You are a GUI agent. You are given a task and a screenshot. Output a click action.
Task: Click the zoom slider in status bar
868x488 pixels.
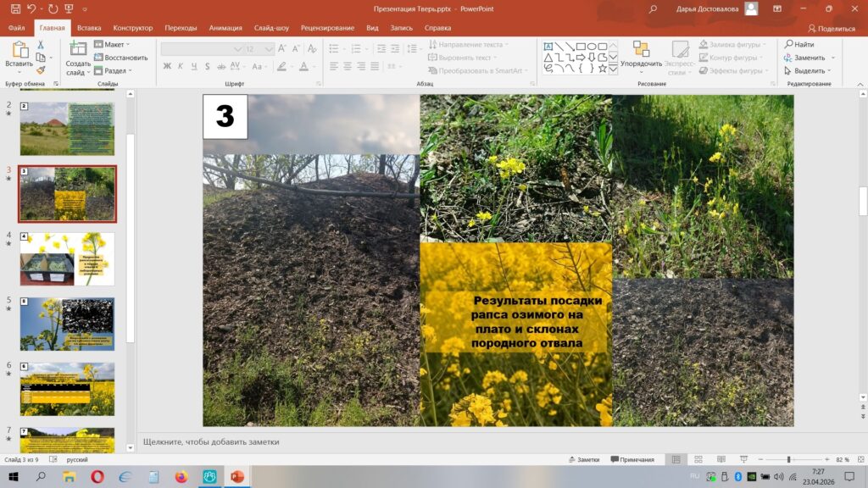[788, 459]
